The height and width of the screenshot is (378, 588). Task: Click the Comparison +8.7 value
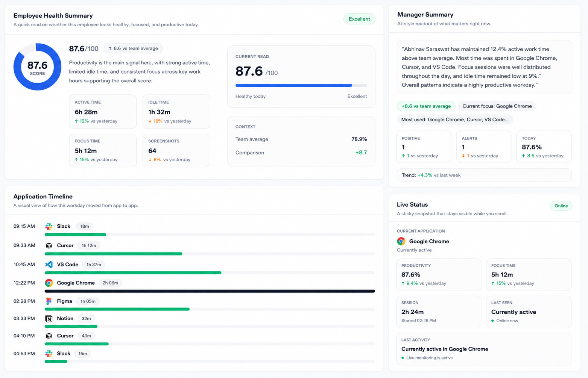(x=361, y=153)
